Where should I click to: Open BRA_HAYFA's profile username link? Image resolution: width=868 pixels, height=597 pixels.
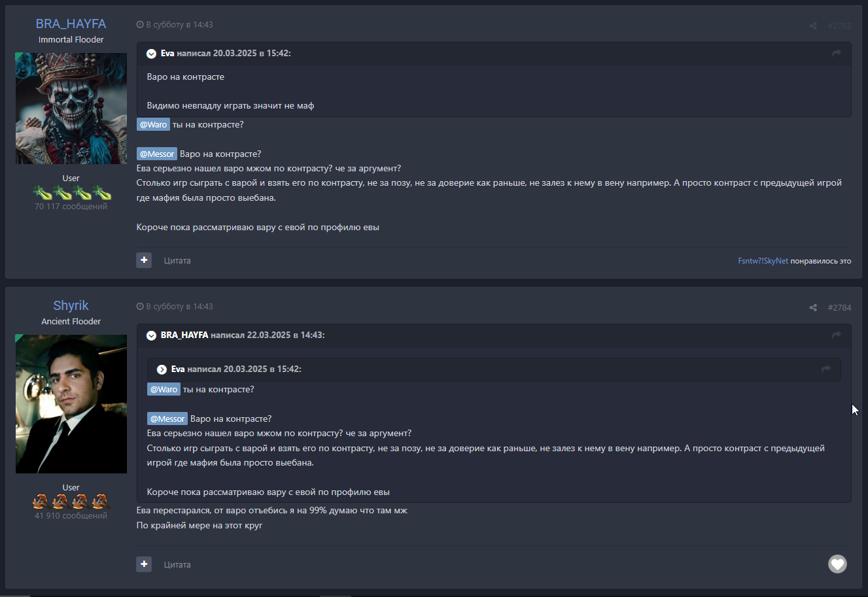click(x=71, y=24)
